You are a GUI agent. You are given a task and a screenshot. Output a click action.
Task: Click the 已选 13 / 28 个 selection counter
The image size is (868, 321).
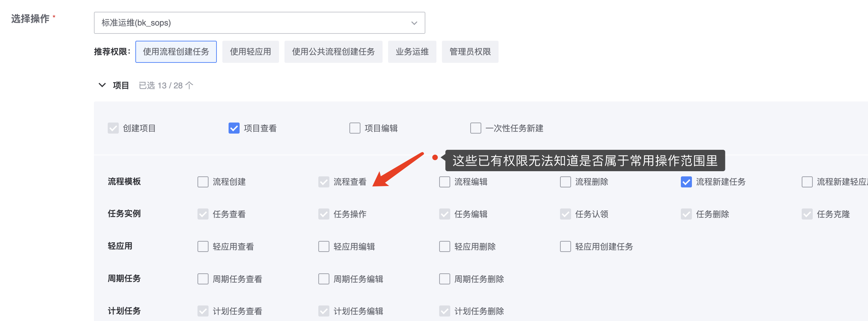166,85
